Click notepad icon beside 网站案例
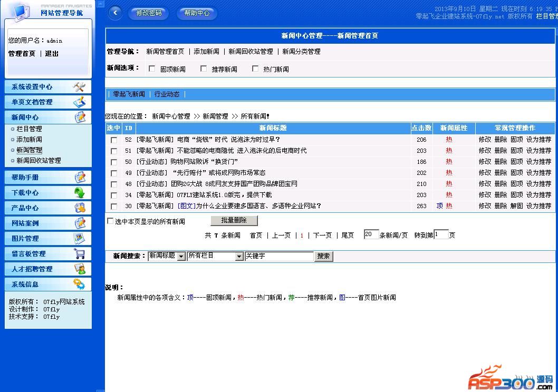This screenshot has height=392, width=558. (x=80, y=223)
